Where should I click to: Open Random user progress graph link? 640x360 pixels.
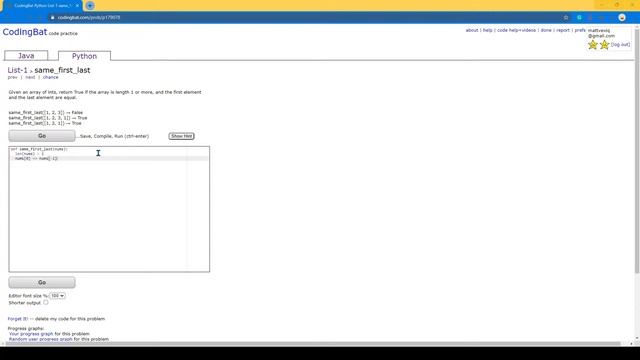point(40,339)
